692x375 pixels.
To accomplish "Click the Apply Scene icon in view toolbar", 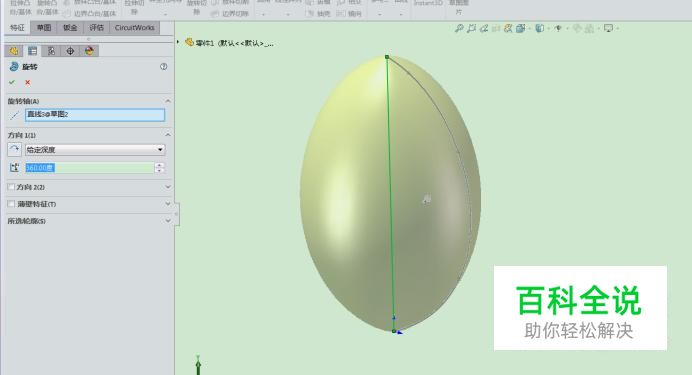I will [x=589, y=28].
